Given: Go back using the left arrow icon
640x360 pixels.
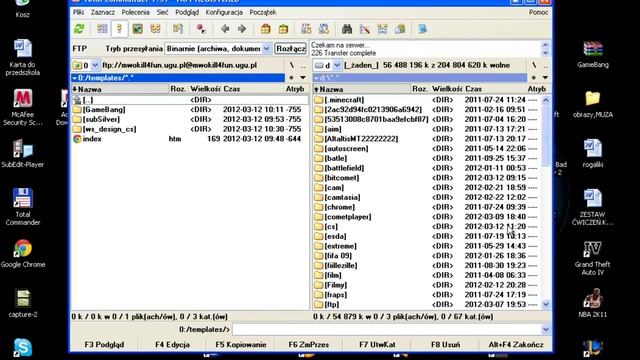Looking at the screenshot, I should coord(224,29).
